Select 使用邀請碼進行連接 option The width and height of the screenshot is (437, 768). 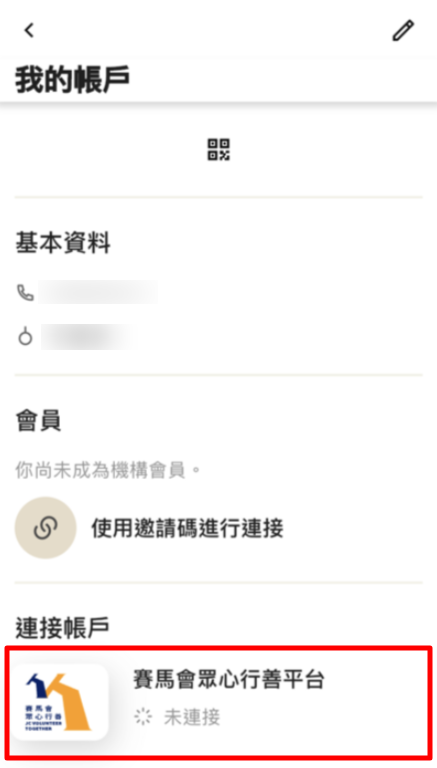(187, 528)
